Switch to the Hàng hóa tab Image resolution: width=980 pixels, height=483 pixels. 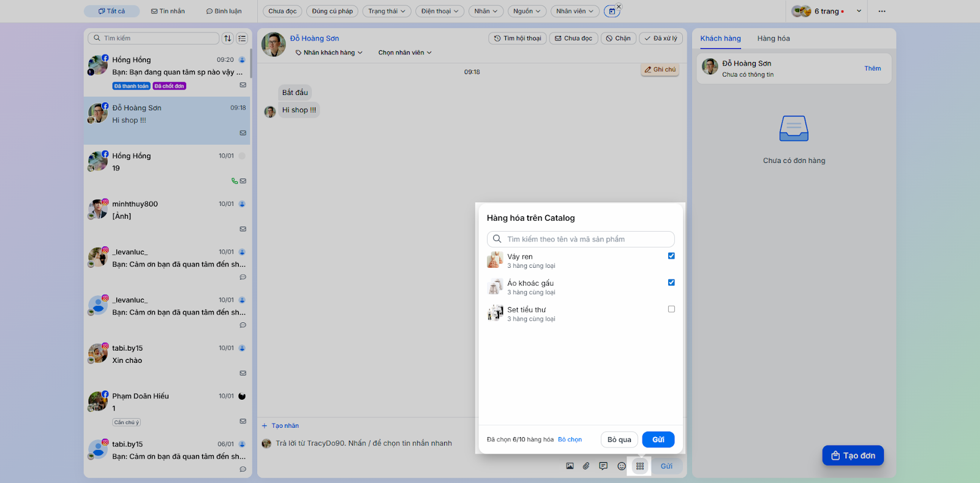pyautogui.click(x=774, y=39)
